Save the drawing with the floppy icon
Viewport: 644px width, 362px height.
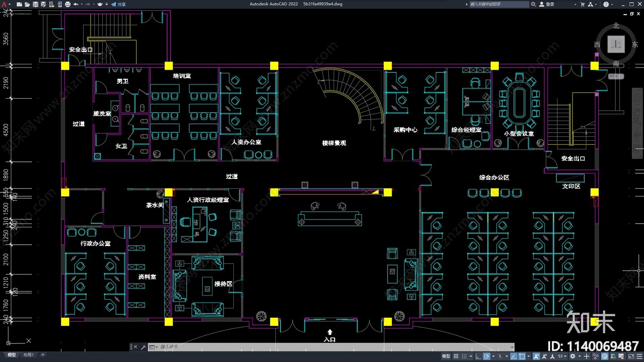pyautogui.click(x=35, y=4)
